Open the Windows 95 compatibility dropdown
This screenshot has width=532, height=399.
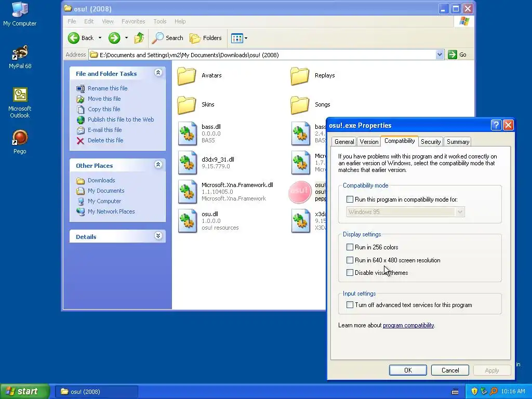tap(460, 212)
